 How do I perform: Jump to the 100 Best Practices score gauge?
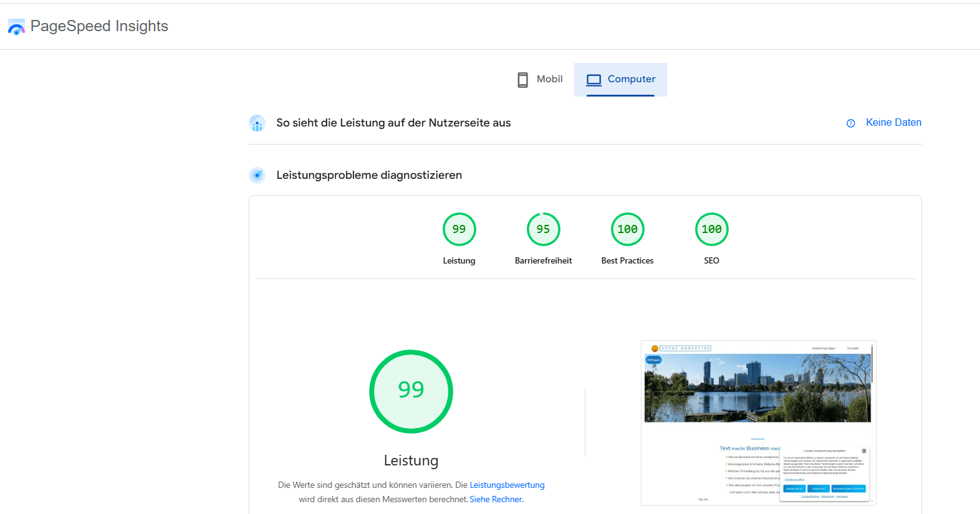coord(627,229)
